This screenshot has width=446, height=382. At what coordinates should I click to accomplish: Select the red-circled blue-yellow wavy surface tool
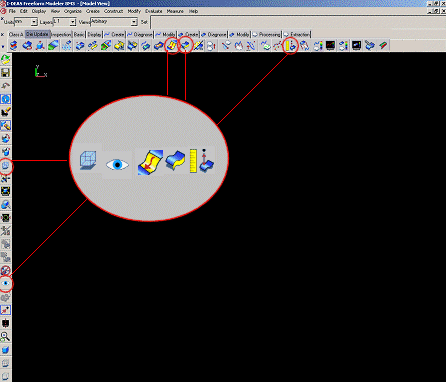click(185, 45)
